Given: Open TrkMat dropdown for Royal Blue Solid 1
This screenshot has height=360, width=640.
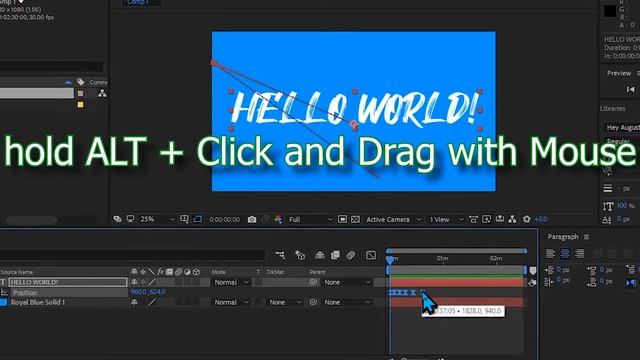Looking at the screenshot, I should click(284, 302).
